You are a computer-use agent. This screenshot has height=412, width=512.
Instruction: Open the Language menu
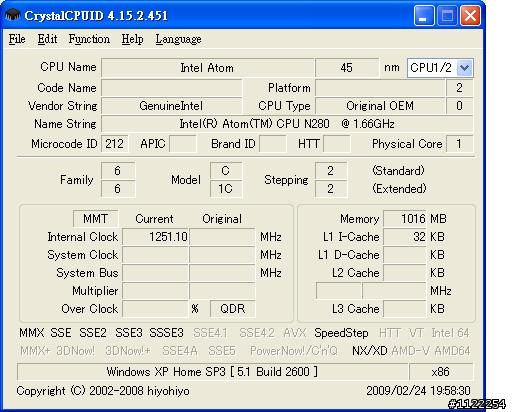point(178,39)
